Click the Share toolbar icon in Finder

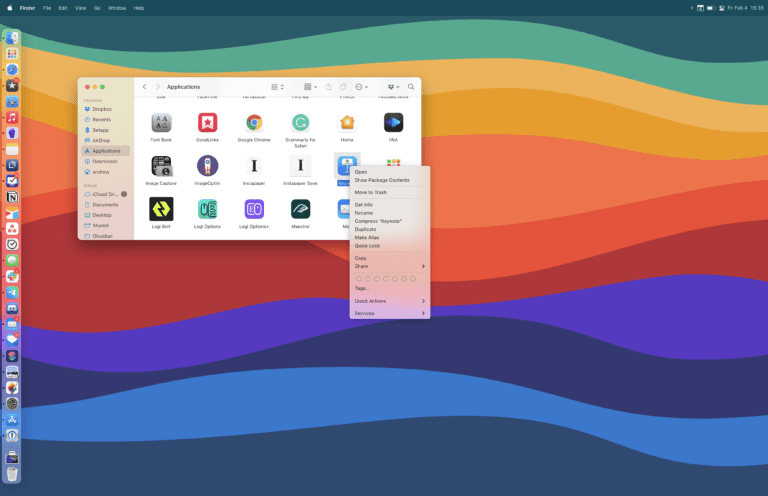(x=328, y=87)
